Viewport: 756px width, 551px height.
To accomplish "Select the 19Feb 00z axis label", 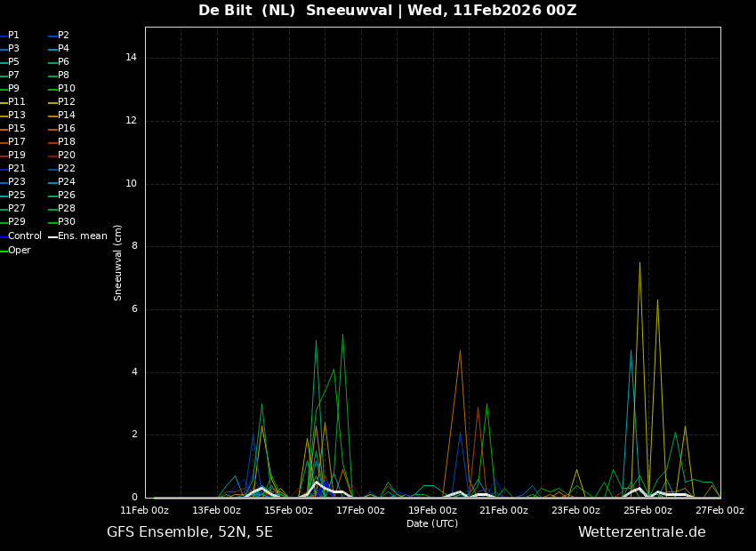I will pos(432,510).
